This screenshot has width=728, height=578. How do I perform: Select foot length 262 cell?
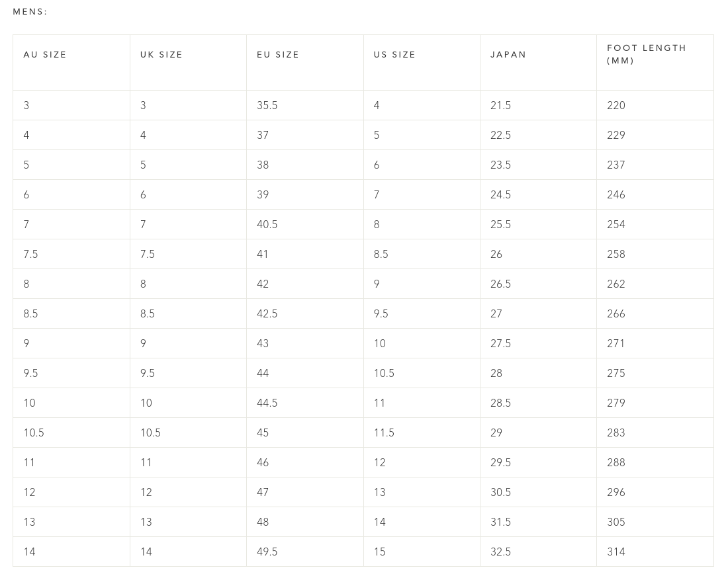(616, 284)
